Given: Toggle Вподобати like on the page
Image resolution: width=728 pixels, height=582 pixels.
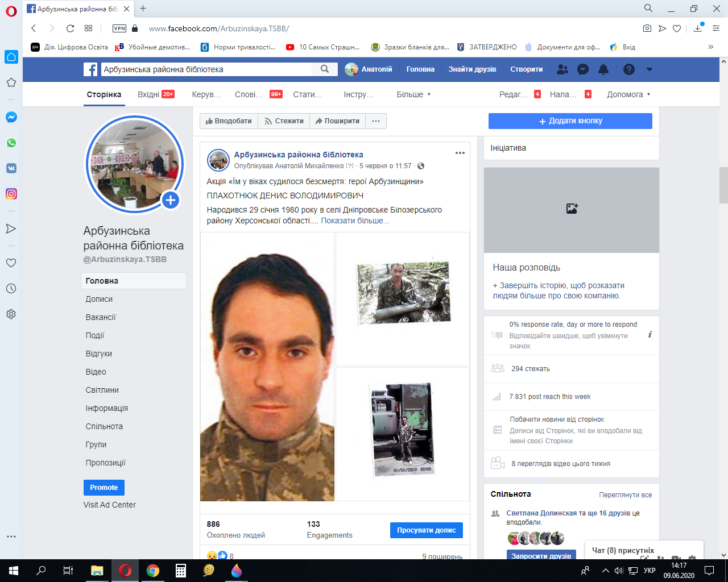Looking at the screenshot, I should [x=229, y=121].
